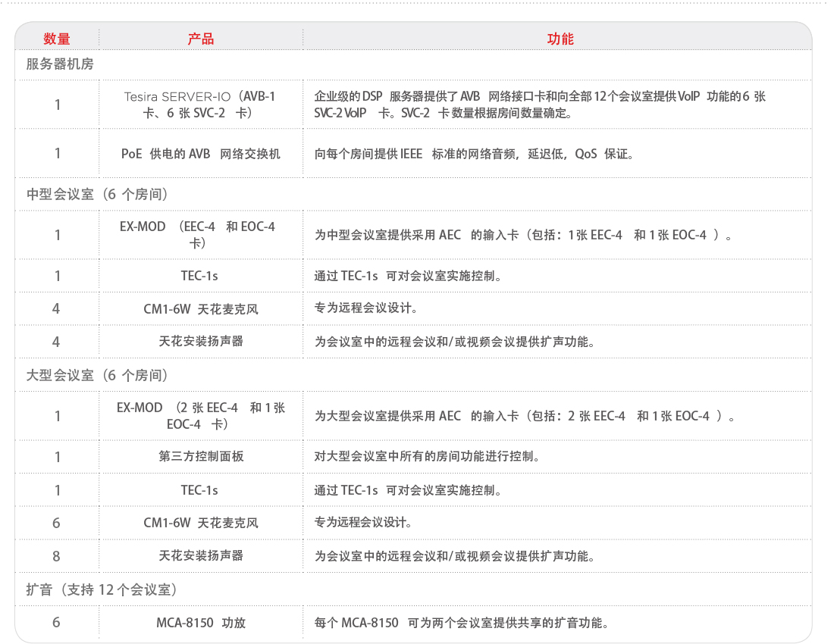Click the EX-MOD（2 张 EEC-4 和 1 张 EOC-4 卡）cell

tap(200, 416)
